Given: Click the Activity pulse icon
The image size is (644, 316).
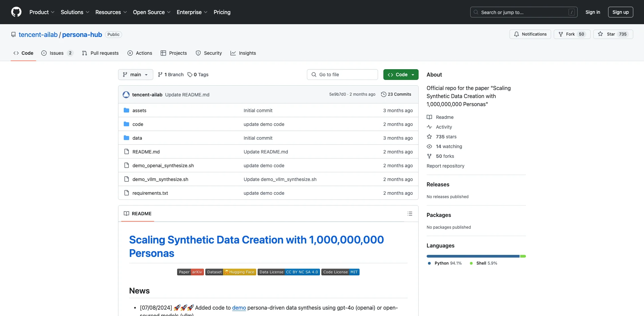Looking at the screenshot, I should [x=429, y=127].
